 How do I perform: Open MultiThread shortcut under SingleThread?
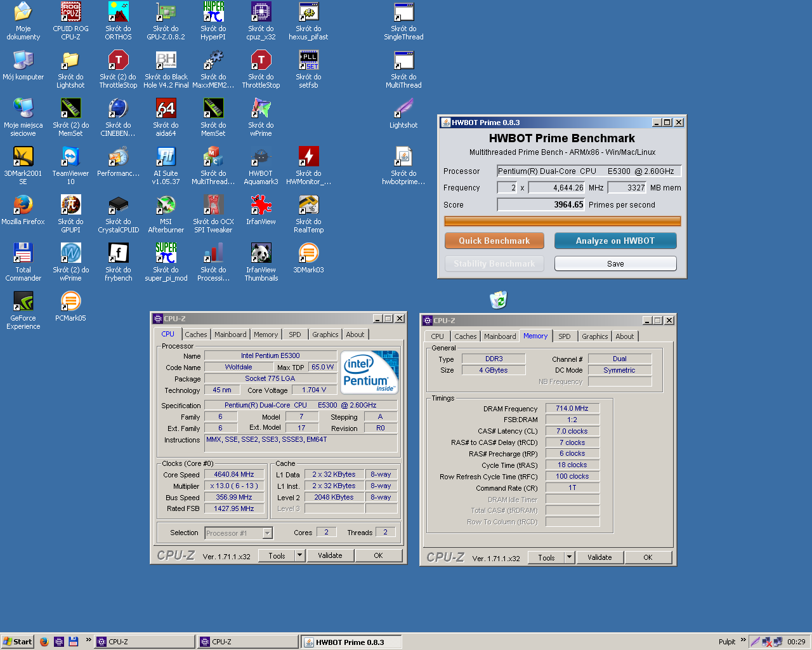[x=403, y=69]
